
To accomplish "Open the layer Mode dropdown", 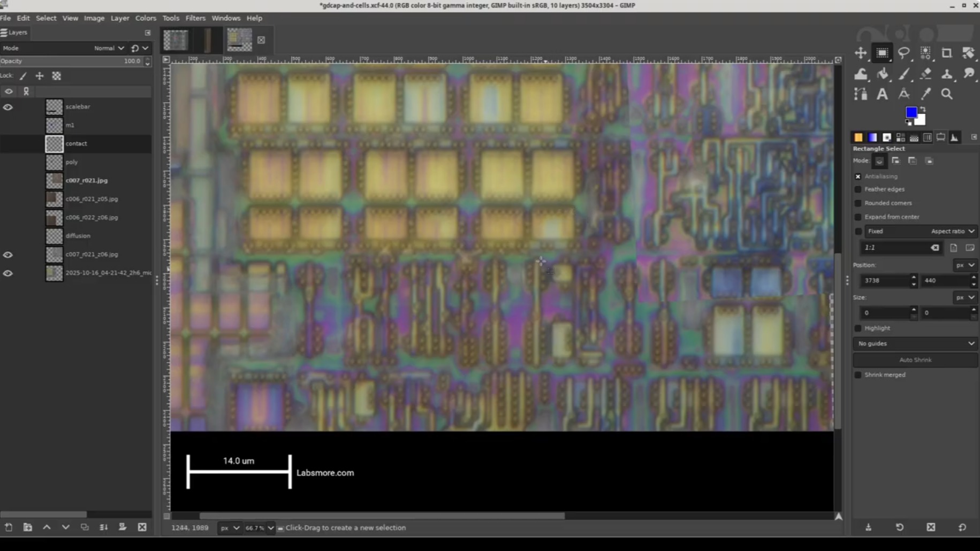I will point(107,48).
